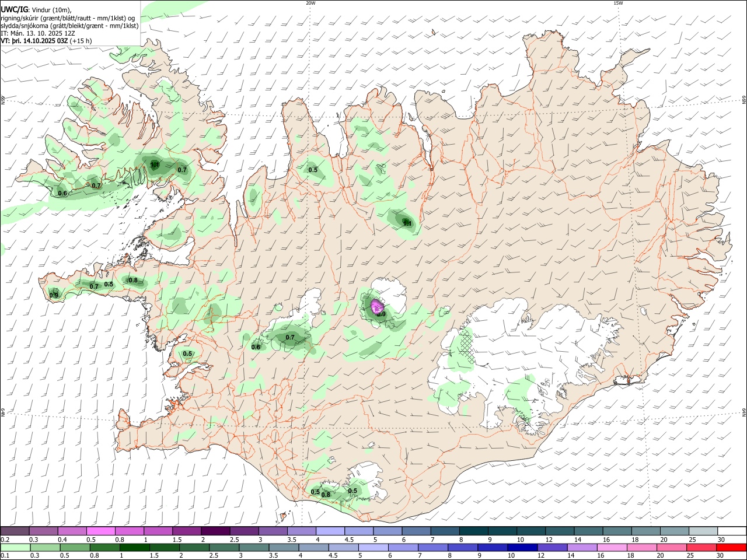Select the 0.2 mauve swatch on snow scale
Viewport: 747px width, 560px height.
click(15, 531)
